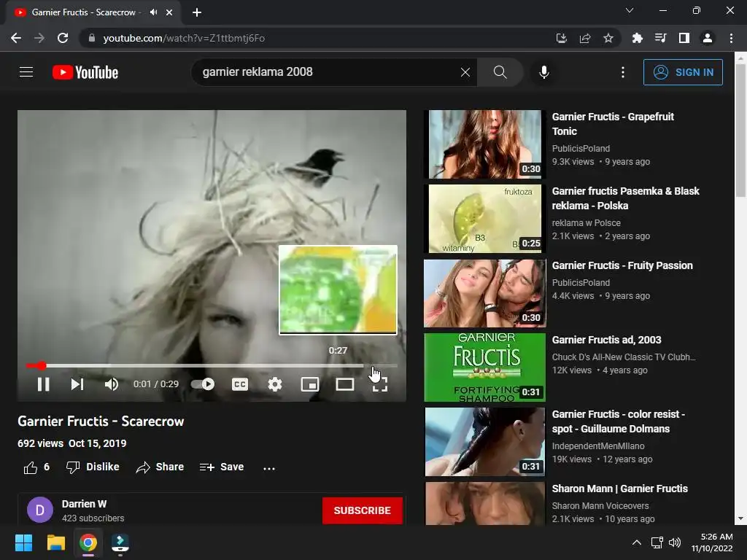
Task: Skip to next video
Action: point(77,384)
